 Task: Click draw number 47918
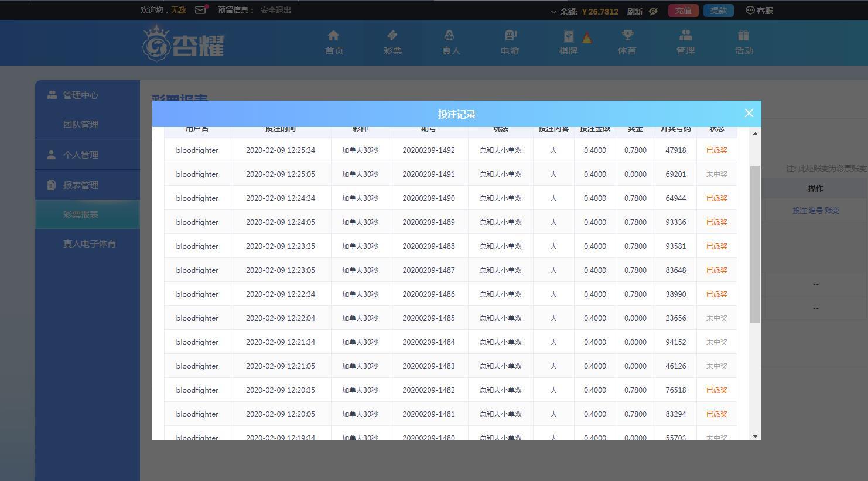pos(676,150)
